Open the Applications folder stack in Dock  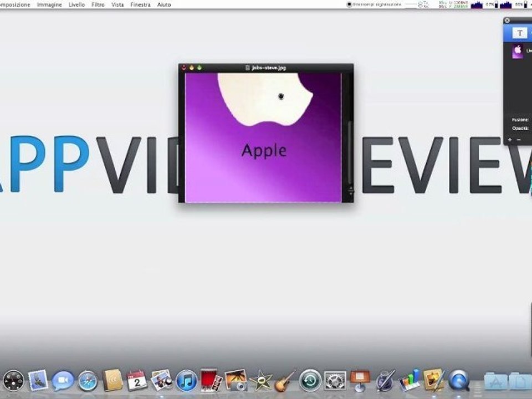[495, 381]
